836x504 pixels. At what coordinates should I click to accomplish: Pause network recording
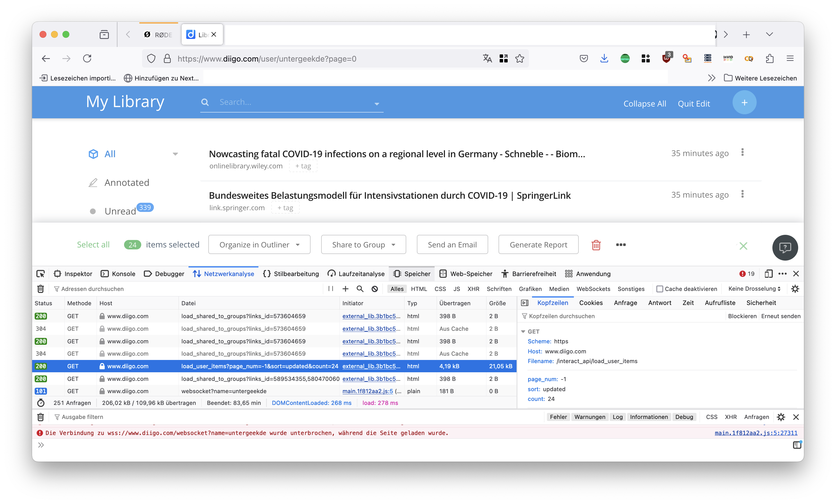point(331,289)
